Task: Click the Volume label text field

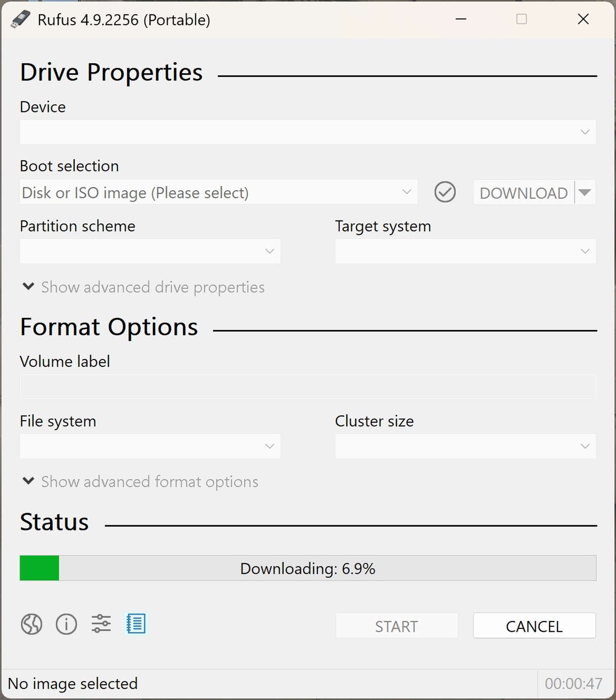Action: [x=307, y=387]
